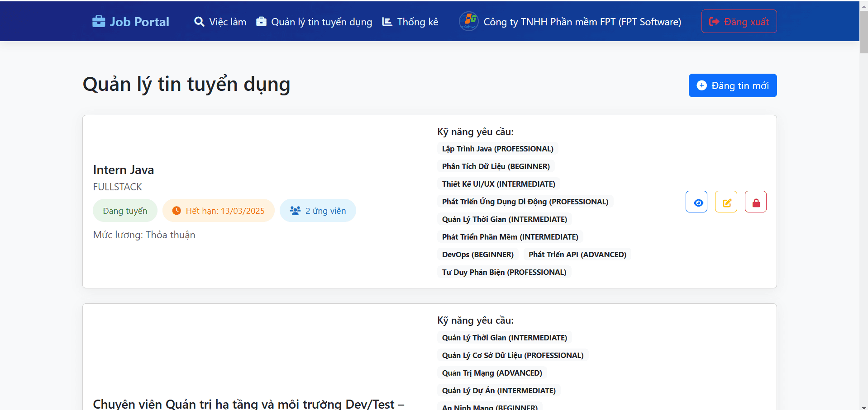868x410 pixels.
Task: Click Thiết Kế UI/UX (INTERMEDIATE) skill tag
Action: click(x=499, y=184)
